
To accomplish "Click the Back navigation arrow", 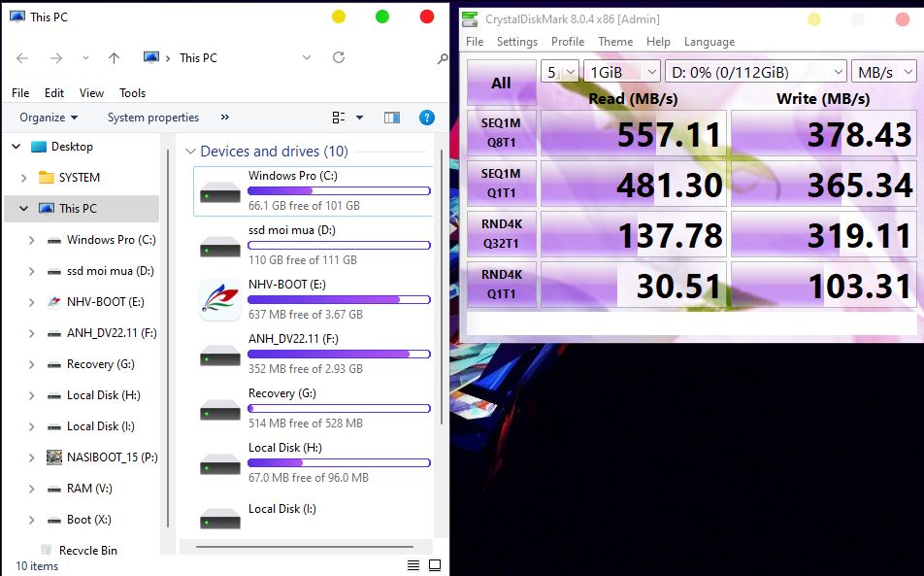I will coord(24,58).
